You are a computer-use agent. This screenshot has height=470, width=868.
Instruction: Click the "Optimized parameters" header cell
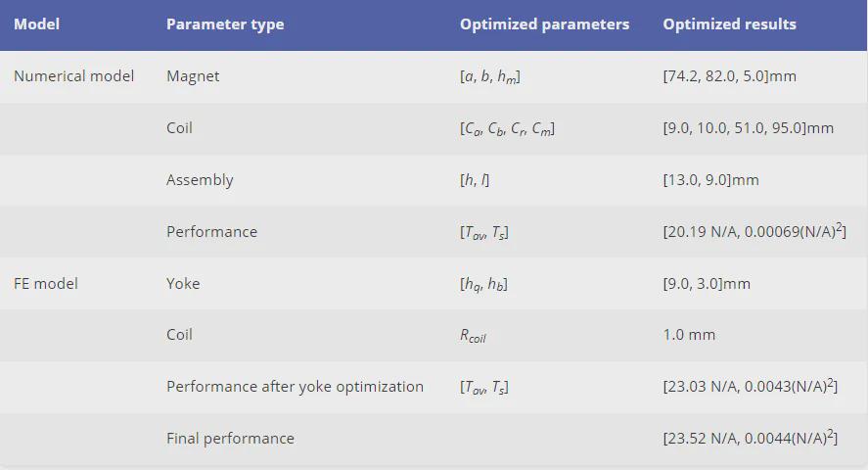pyautogui.click(x=544, y=24)
